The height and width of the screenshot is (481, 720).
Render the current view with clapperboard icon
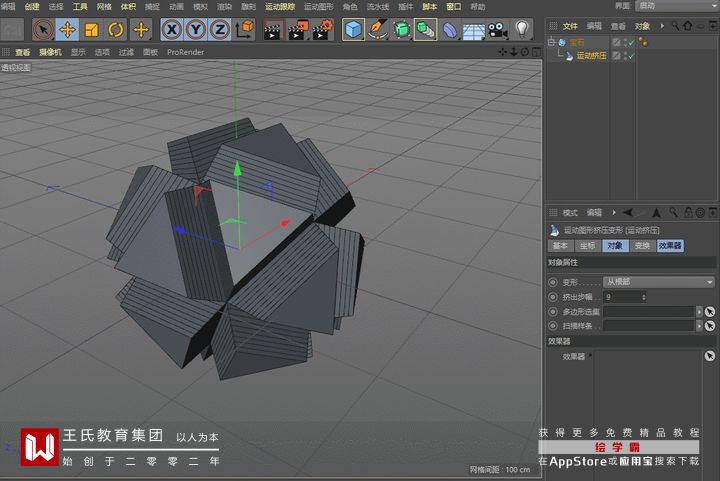tap(272, 30)
